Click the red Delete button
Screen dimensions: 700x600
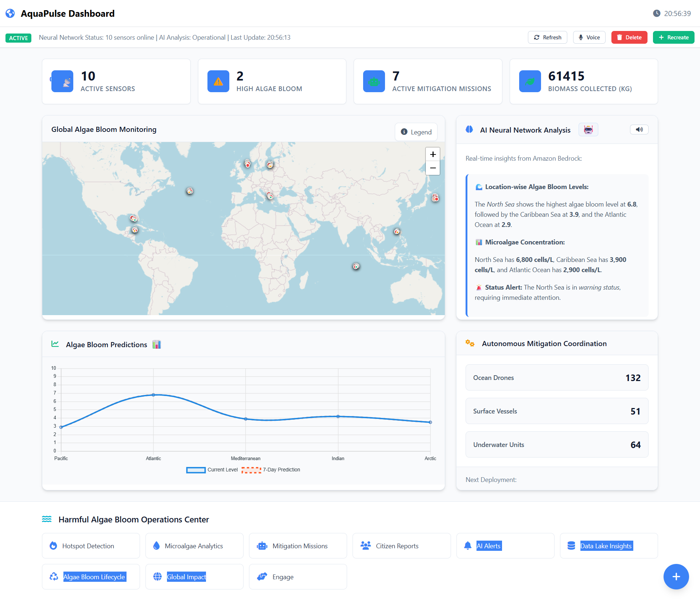(x=629, y=38)
